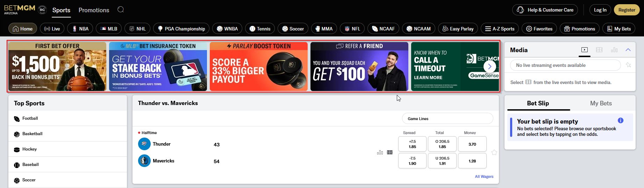Click the Thunder team logo

tap(144, 144)
